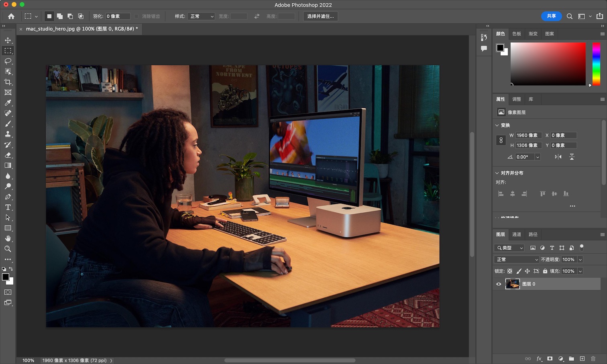Click the share export icon at top right

click(600, 16)
